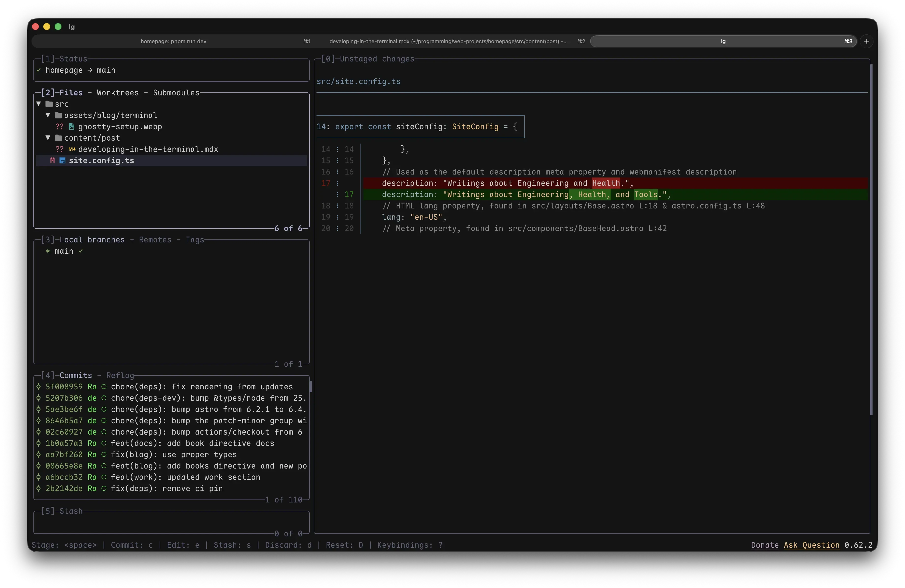Click the ghostty-setup.webp image file icon
Viewport: 905px width, 588px height.
(71, 127)
